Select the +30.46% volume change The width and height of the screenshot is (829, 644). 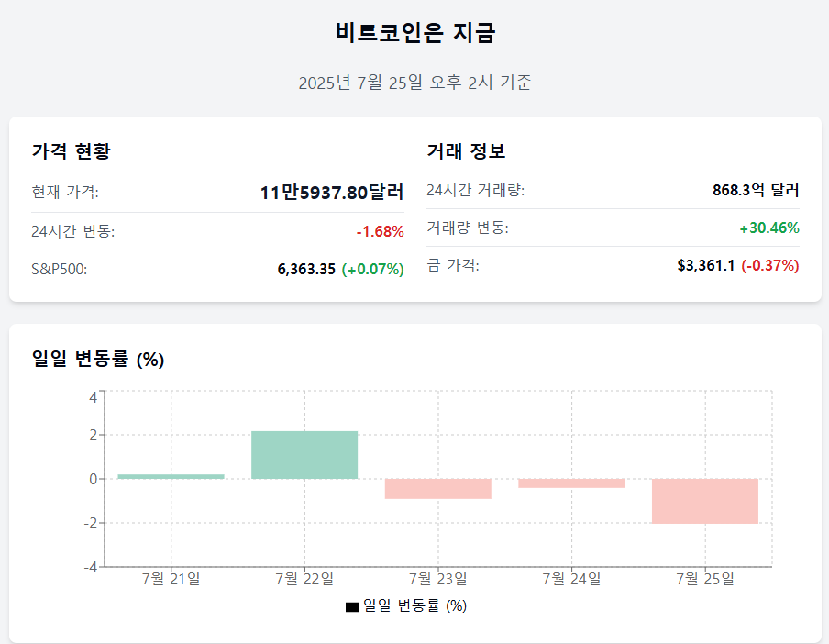769,228
